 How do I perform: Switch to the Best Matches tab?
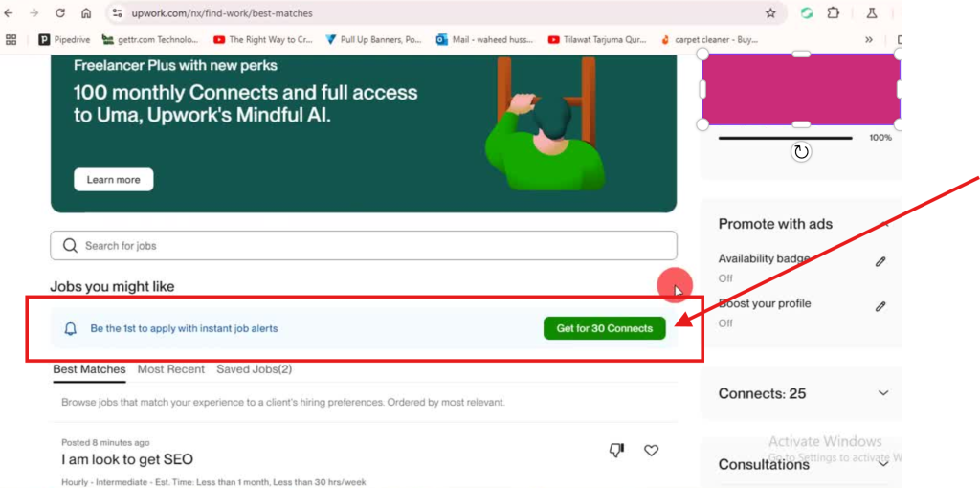89,369
